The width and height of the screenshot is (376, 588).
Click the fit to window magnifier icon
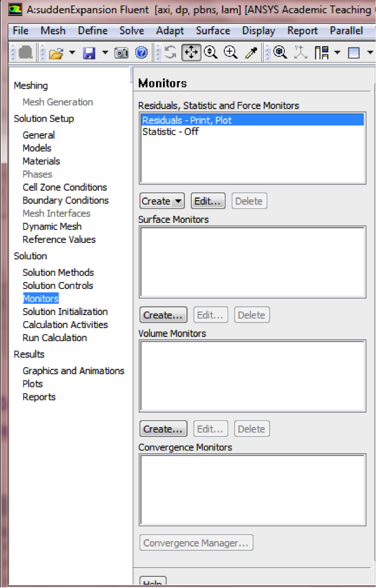click(280, 52)
